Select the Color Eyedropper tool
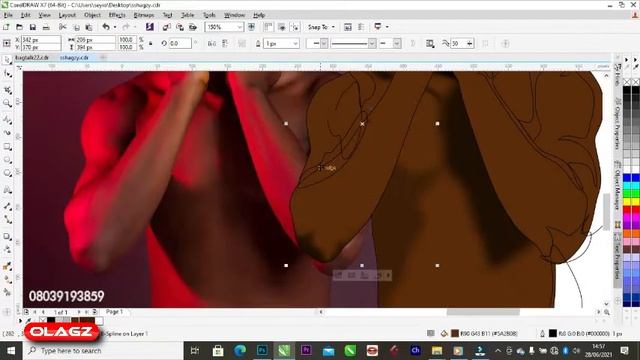640x360 pixels. tap(7, 267)
